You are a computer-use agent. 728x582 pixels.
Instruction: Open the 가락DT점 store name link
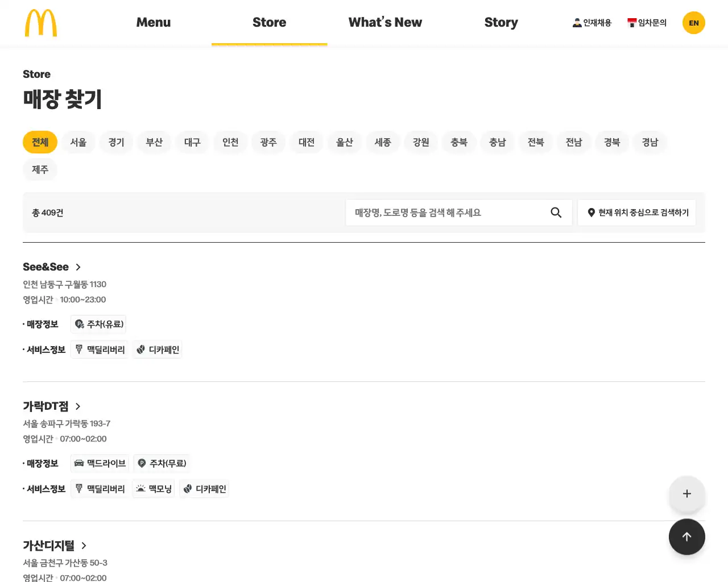45,406
